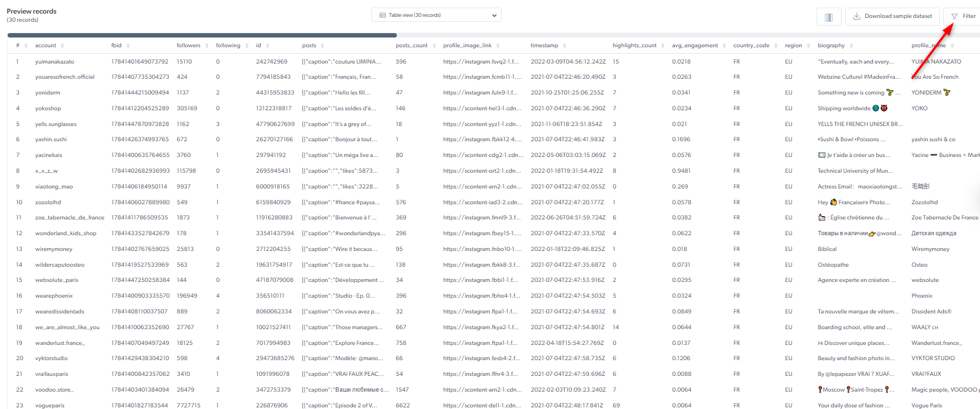The height and width of the screenshot is (409, 980).
Task: Click the sort icon next to fbid
Action: [x=128, y=46]
